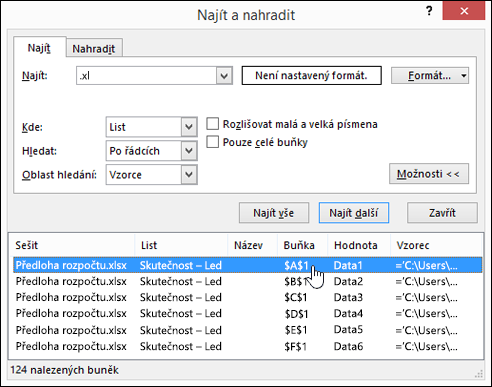Click the Buňka column header

point(302,245)
